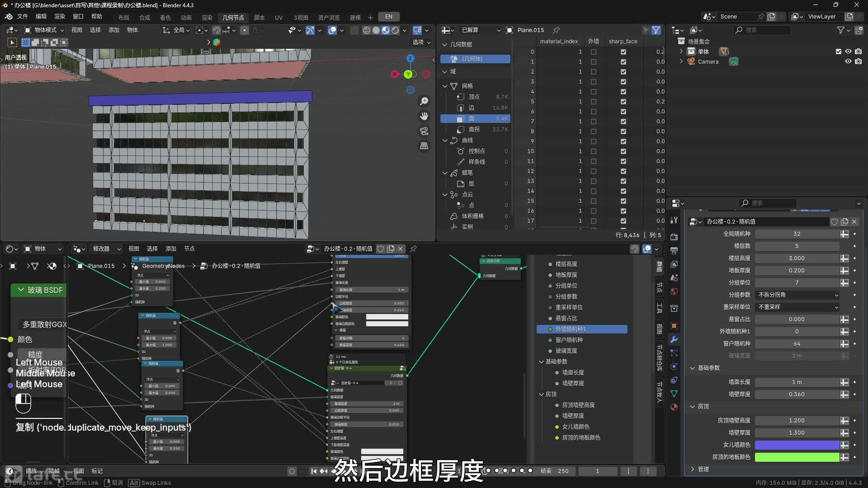Open the Material properties tab
The height and width of the screenshot is (488, 868).
(x=674, y=407)
